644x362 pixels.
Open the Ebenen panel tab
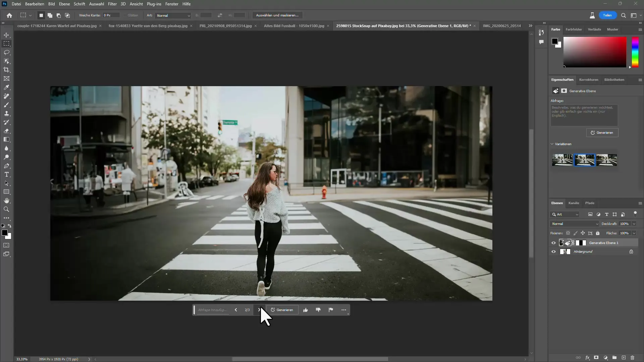coord(557,203)
